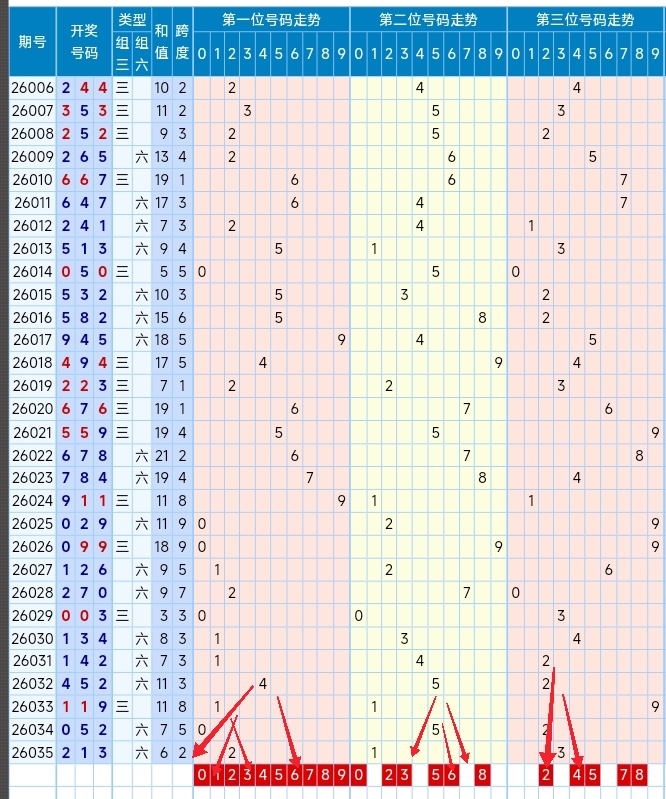Select issue number 26022

pyautogui.click(x=33, y=456)
